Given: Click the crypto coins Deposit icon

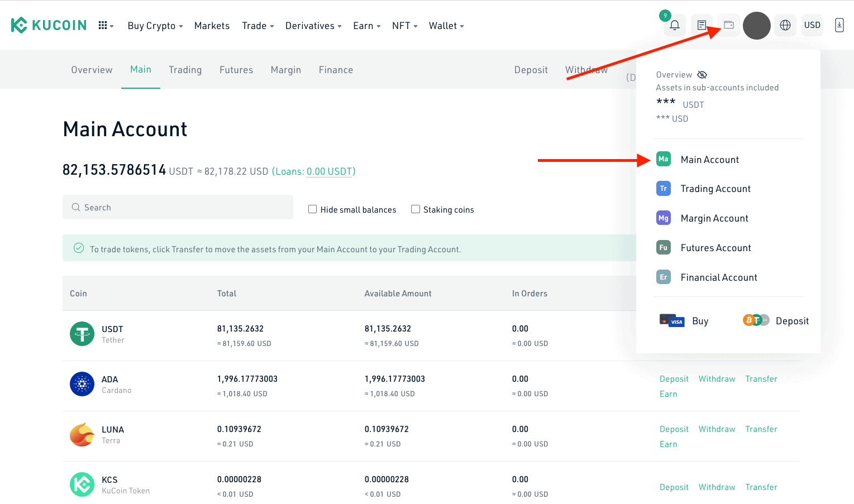Looking at the screenshot, I should point(756,320).
